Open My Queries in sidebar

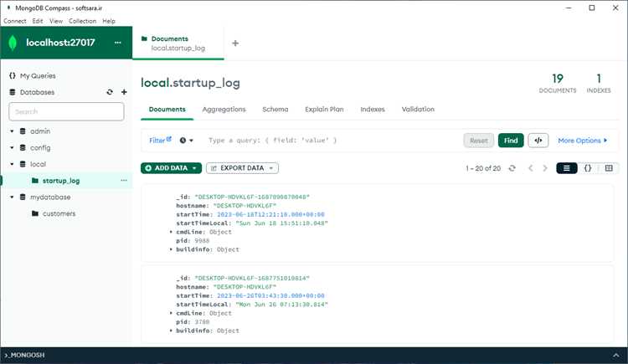38,75
